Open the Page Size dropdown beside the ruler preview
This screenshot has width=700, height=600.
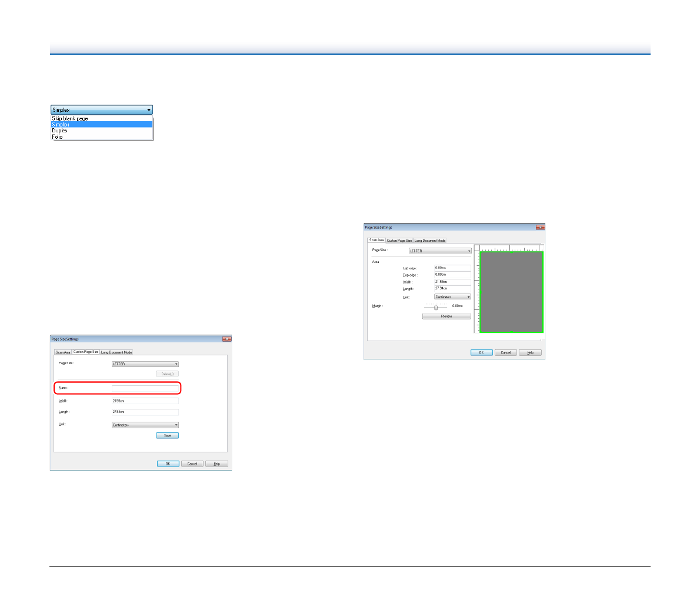point(440,251)
